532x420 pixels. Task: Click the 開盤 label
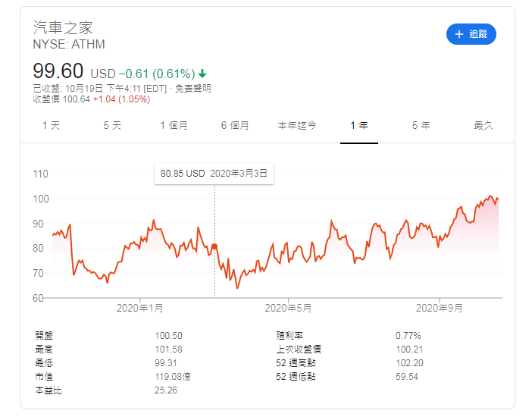point(44,335)
